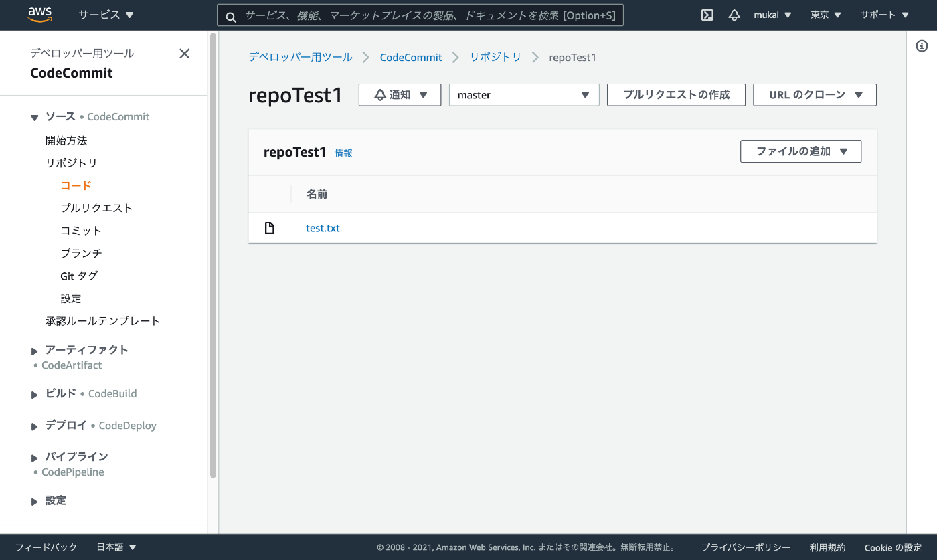Click フィードバック in footer

pyautogui.click(x=46, y=547)
